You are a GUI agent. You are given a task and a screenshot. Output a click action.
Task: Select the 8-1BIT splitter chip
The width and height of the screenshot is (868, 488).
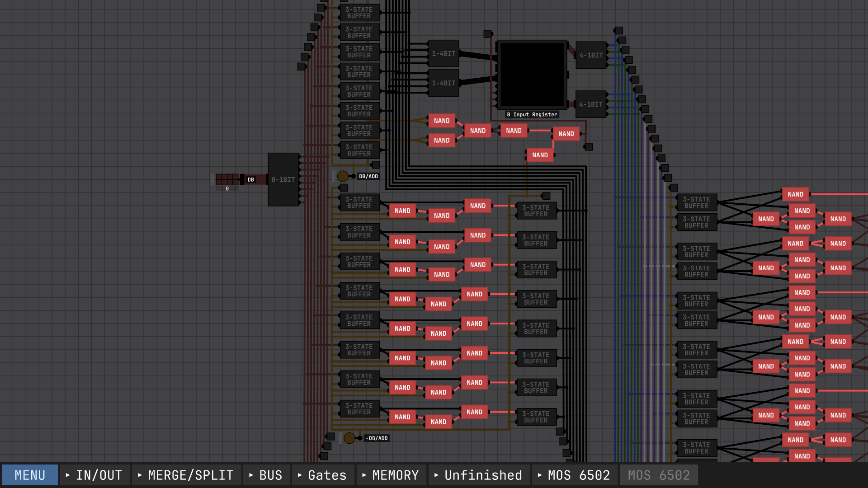coord(283,179)
